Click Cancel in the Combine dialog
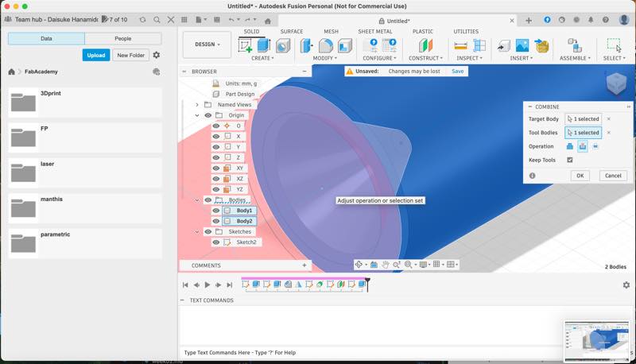This screenshot has height=364, width=636. [613, 176]
